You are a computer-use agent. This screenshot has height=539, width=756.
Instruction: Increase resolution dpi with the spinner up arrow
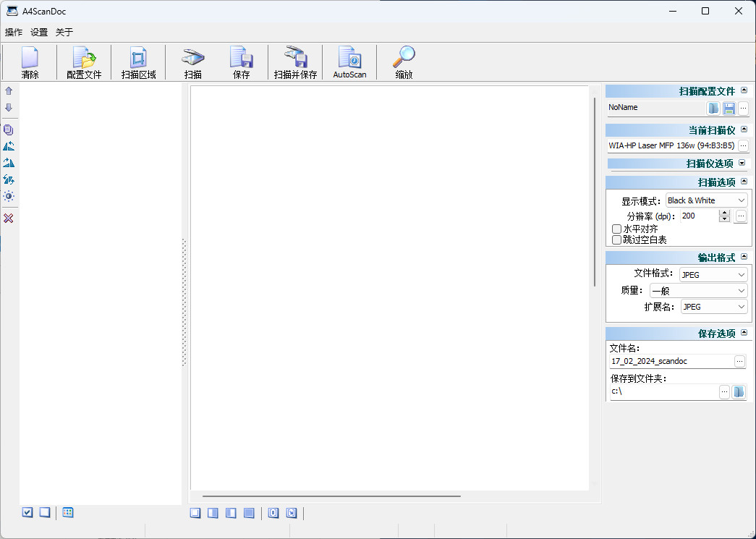(x=724, y=213)
